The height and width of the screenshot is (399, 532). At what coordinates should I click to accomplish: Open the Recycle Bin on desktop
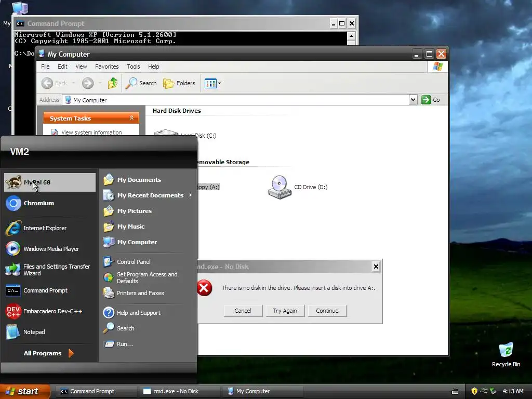point(506,355)
